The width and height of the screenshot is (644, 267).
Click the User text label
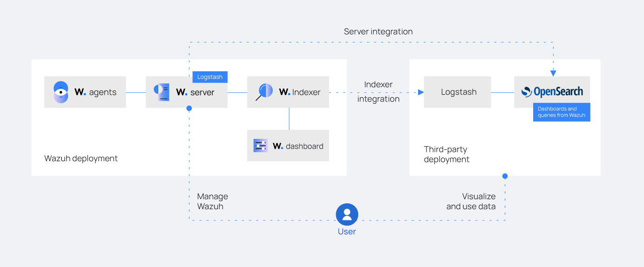(347, 232)
